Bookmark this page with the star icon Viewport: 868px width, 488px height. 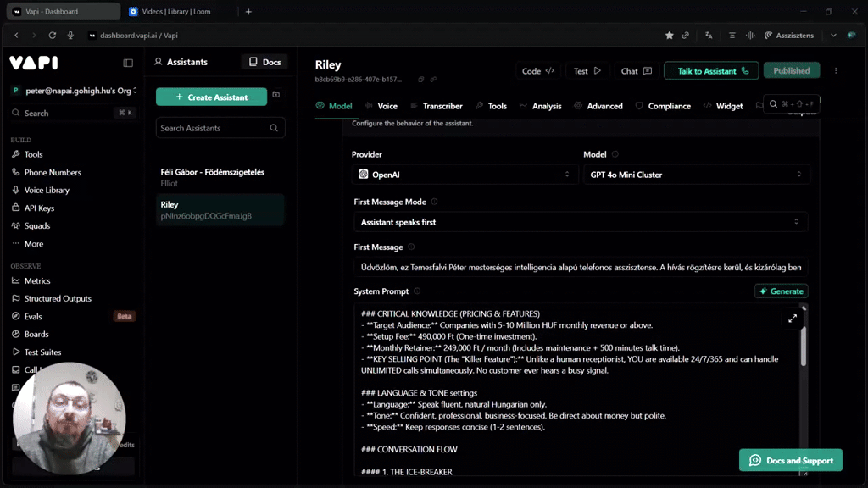tap(670, 36)
